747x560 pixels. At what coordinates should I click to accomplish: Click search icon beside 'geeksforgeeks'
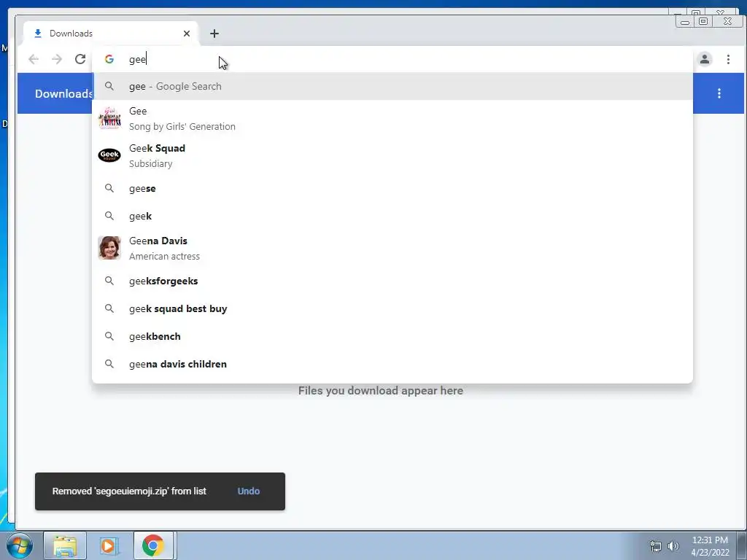click(x=109, y=281)
